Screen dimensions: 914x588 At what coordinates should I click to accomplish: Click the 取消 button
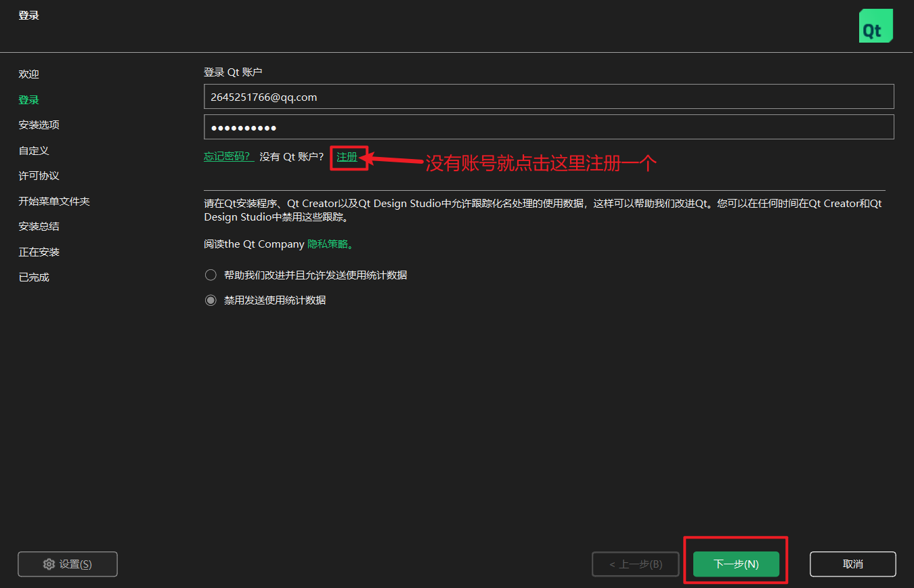853,564
